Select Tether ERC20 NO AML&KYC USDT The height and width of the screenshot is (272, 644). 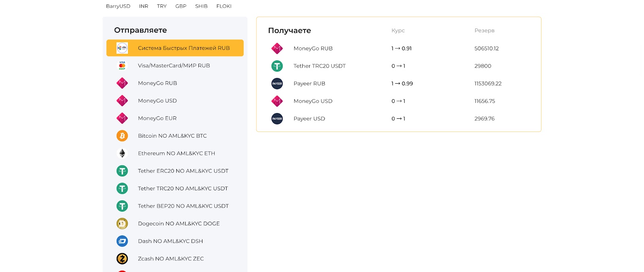175,171
